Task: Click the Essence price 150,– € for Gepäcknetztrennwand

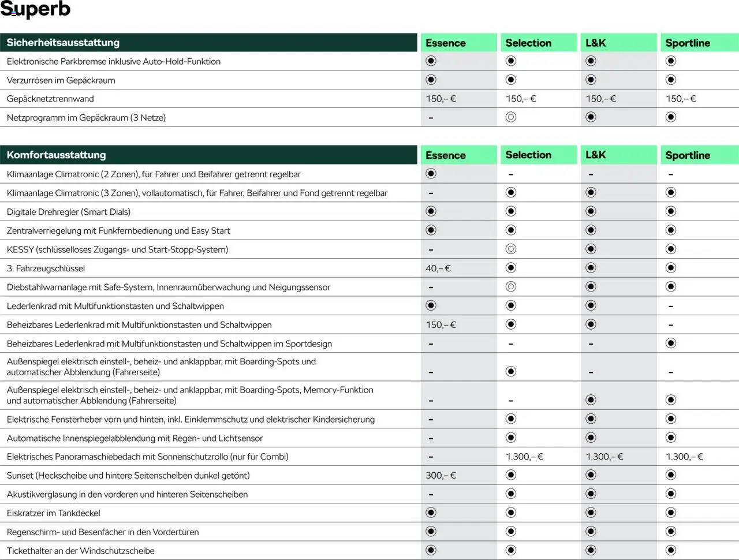Action: click(441, 99)
